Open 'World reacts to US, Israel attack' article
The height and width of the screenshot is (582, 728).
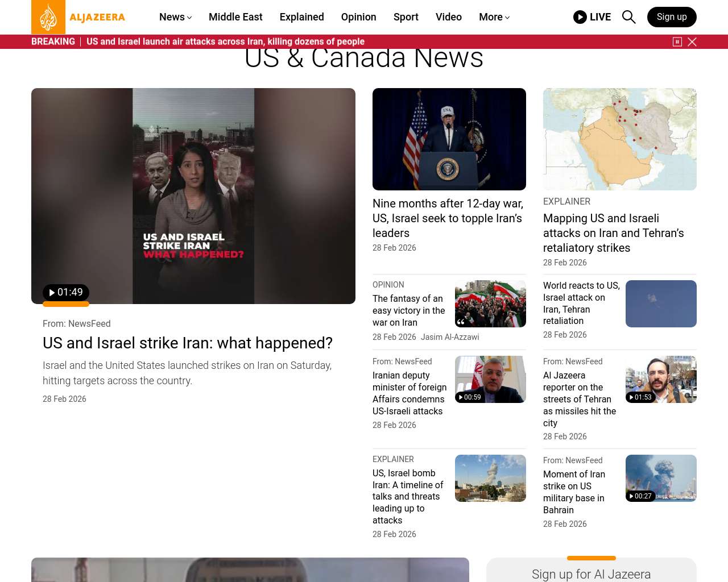coord(581,303)
